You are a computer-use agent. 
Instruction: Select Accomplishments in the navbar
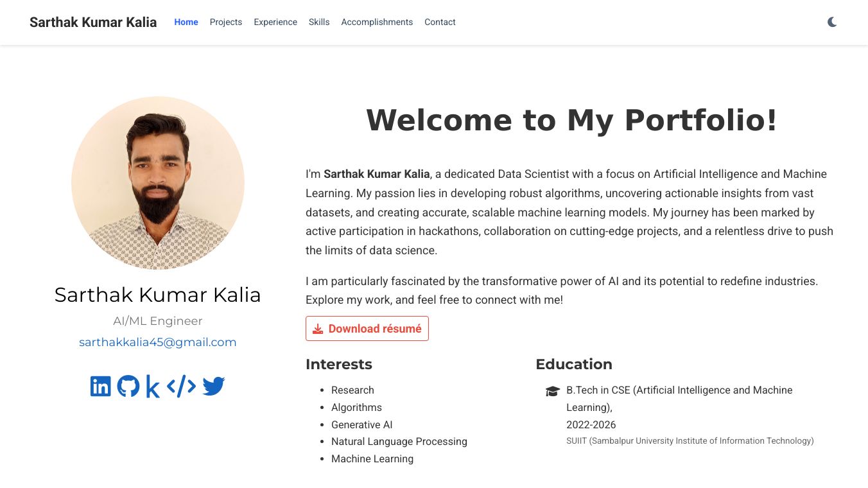coord(377,22)
